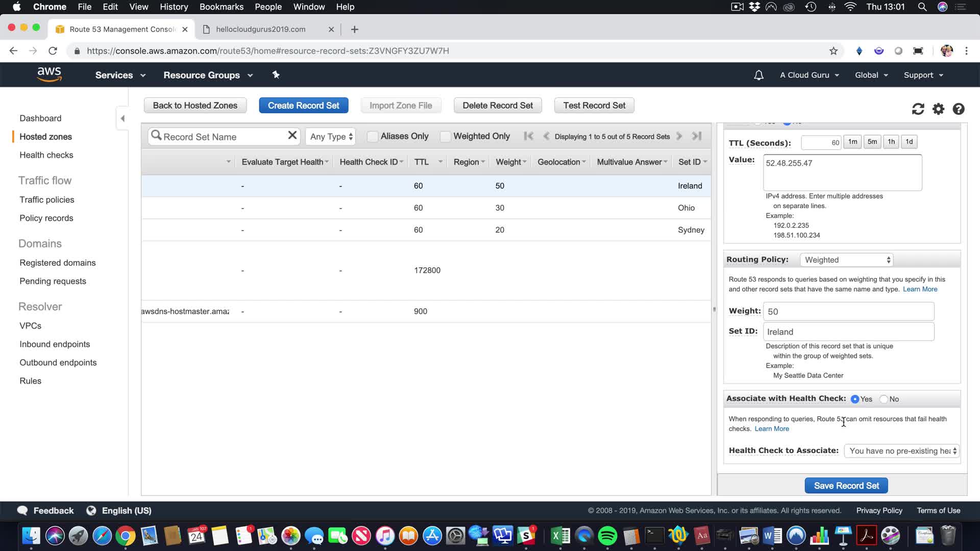Click Save Record Set button
This screenshot has width=980, height=551.
pyautogui.click(x=846, y=486)
